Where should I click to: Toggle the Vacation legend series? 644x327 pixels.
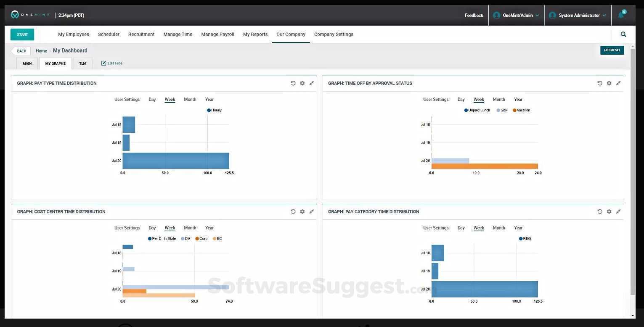[x=522, y=110]
